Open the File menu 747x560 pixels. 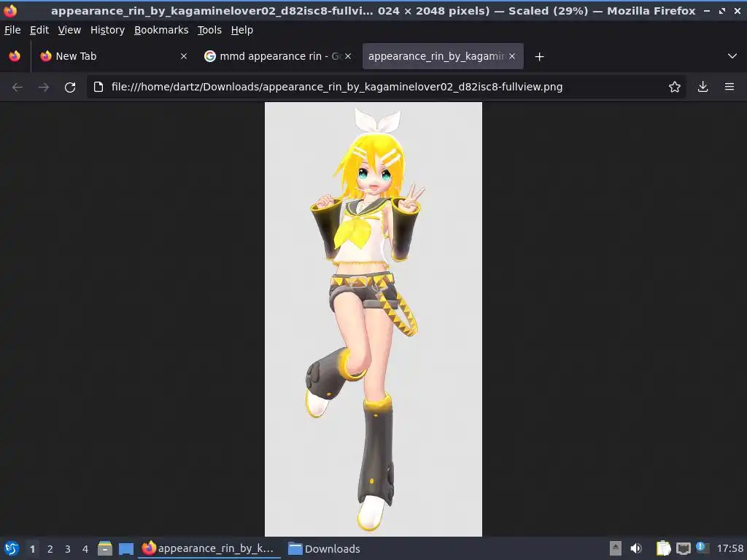[x=13, y=30]
